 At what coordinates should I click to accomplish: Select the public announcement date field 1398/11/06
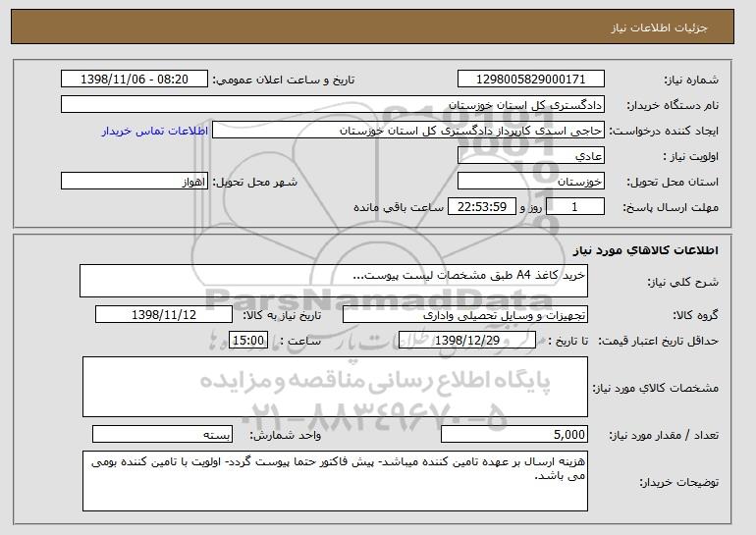click(135, 80)
